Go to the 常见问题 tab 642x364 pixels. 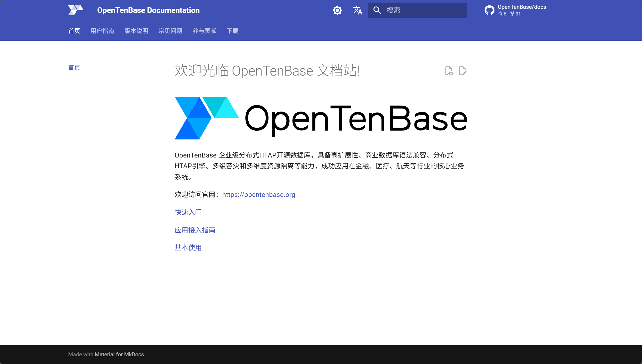pyautogui.click(x=170, y=31)
